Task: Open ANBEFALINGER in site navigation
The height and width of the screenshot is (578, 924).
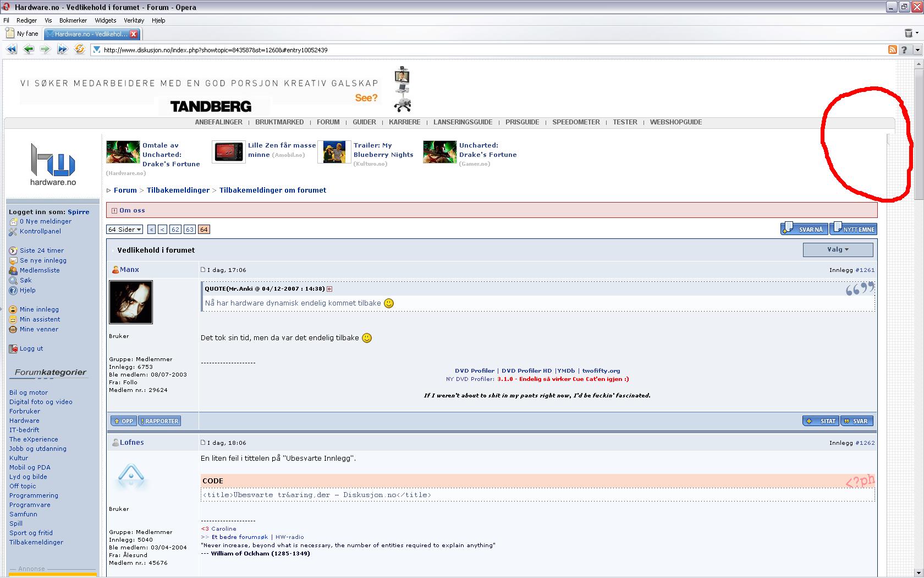Action: click(x=218, y=122)
